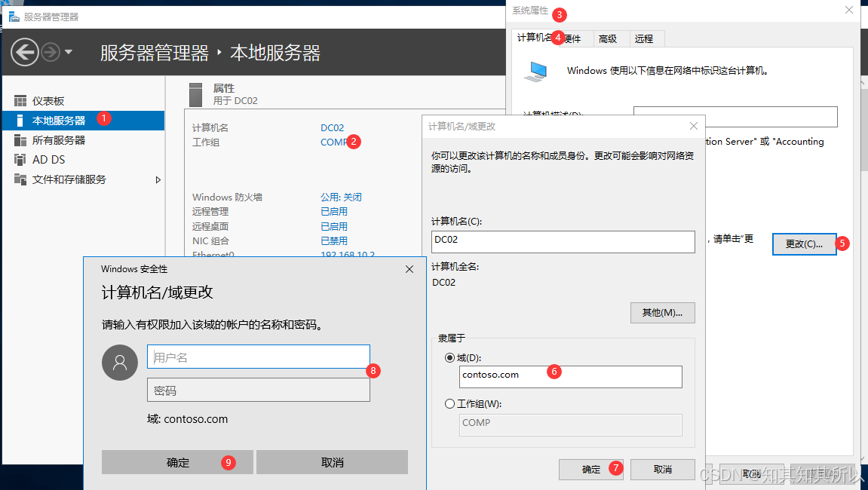Expand the 文件和存储服务 submenu arrow

coord(158,179)
